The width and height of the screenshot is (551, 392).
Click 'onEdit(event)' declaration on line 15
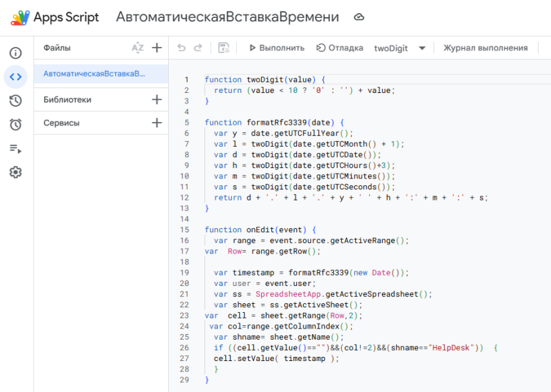click(277, 230)
